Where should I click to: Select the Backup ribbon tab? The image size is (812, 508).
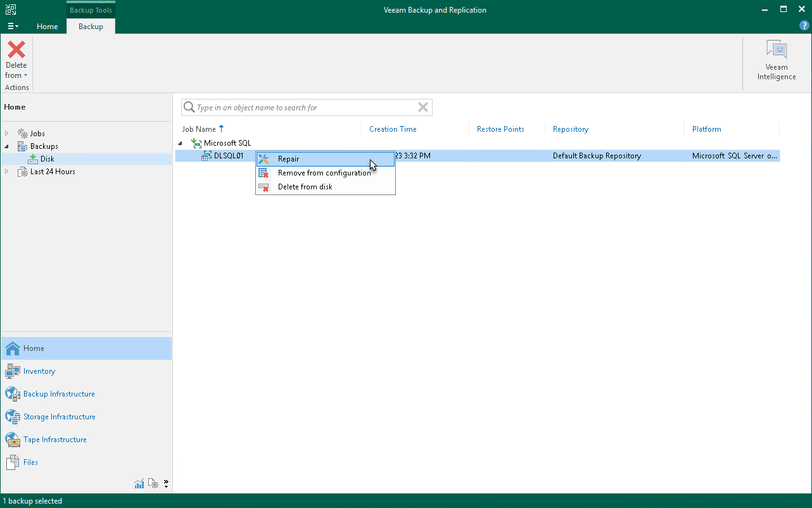(x=91, y=27)
